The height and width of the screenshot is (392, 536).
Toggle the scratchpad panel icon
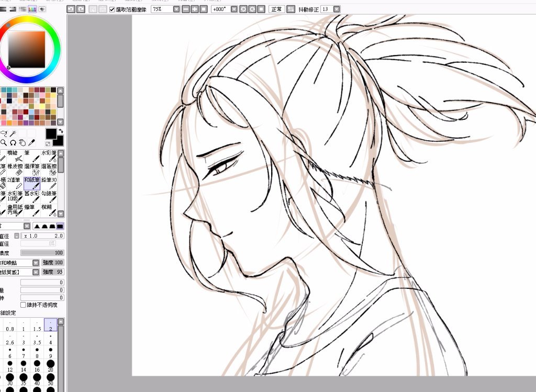tap(42, 9)
